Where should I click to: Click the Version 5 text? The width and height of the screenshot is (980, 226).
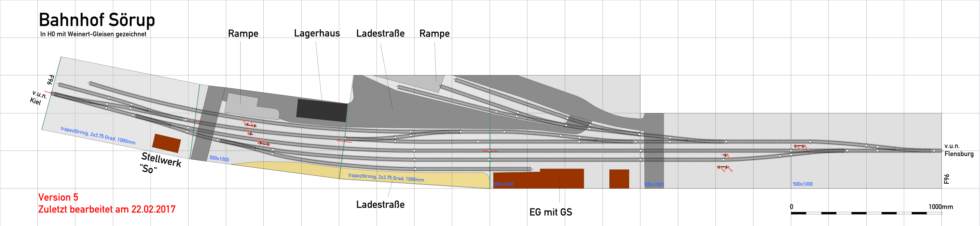(58, 197)
